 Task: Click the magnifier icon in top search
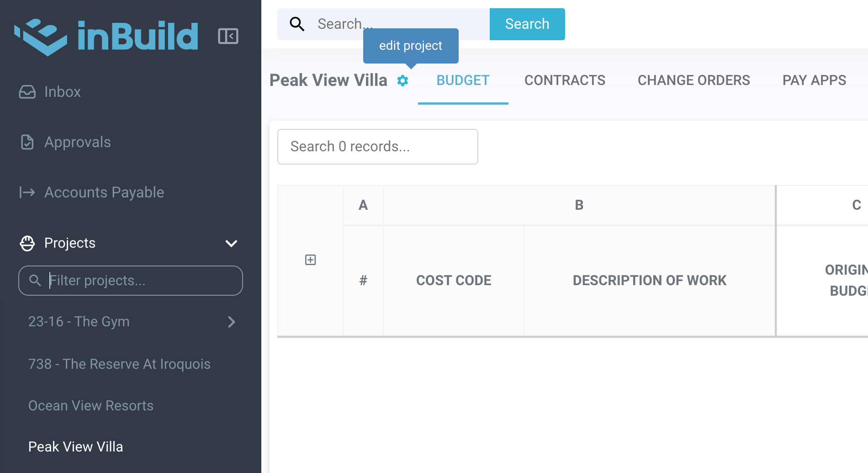(297, 24)
